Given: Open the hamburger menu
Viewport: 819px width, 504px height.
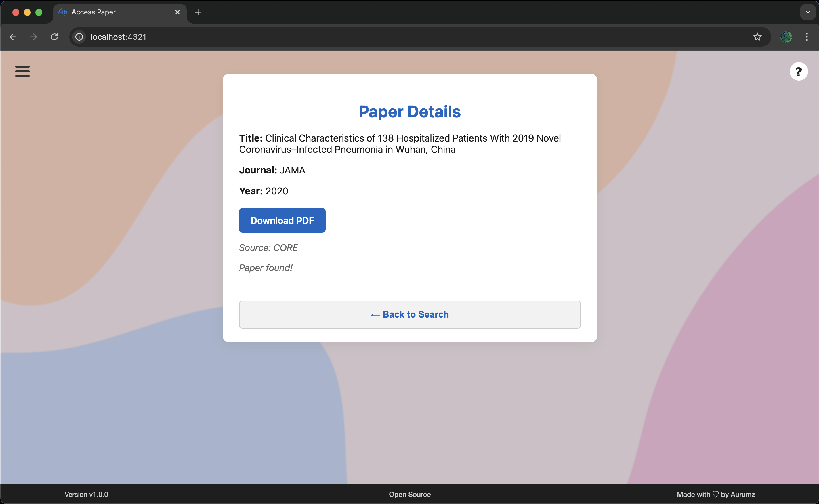Looking at the screenshot, I should [22, 71].
